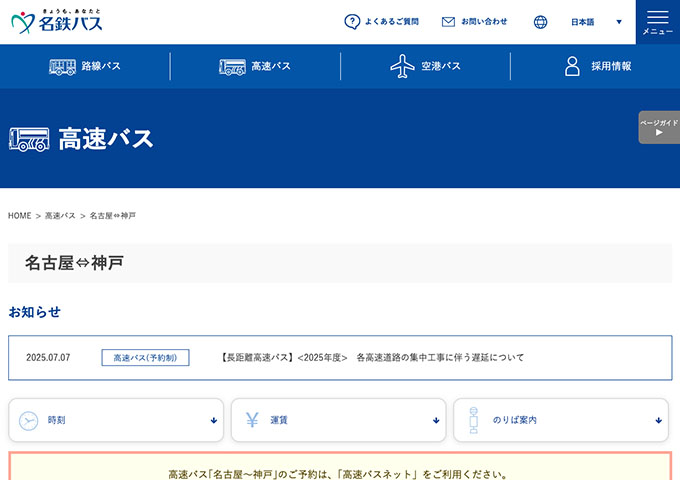Expand the 運賃 section arrow

pyautogui.click(x=436, y=420)
